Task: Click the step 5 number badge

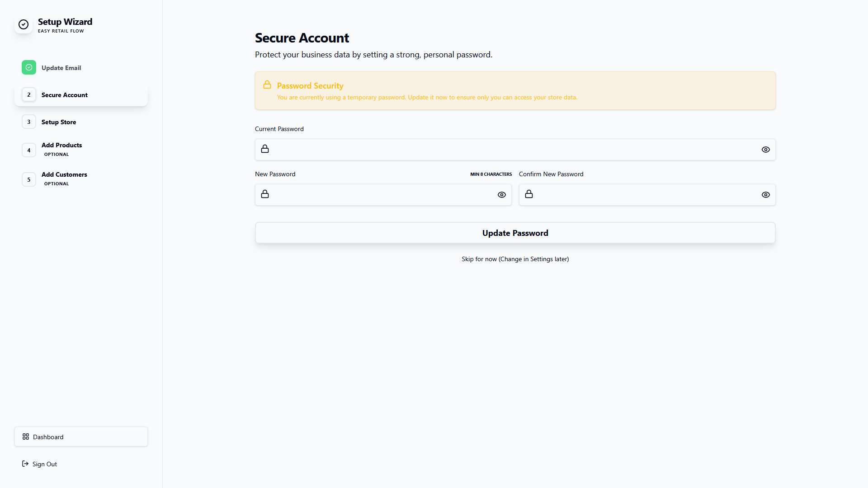Action: (x=29, y=179)
